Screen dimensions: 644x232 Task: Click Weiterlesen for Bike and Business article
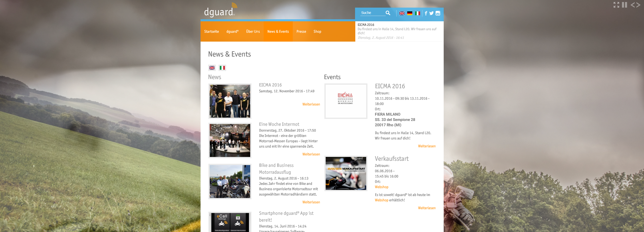[311, 202]
